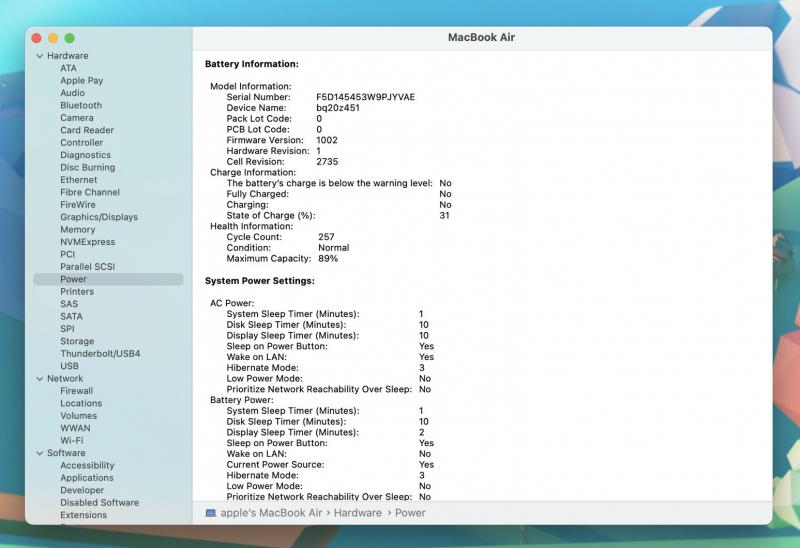Select SPI in the sidebar

[x=67, y=329]
